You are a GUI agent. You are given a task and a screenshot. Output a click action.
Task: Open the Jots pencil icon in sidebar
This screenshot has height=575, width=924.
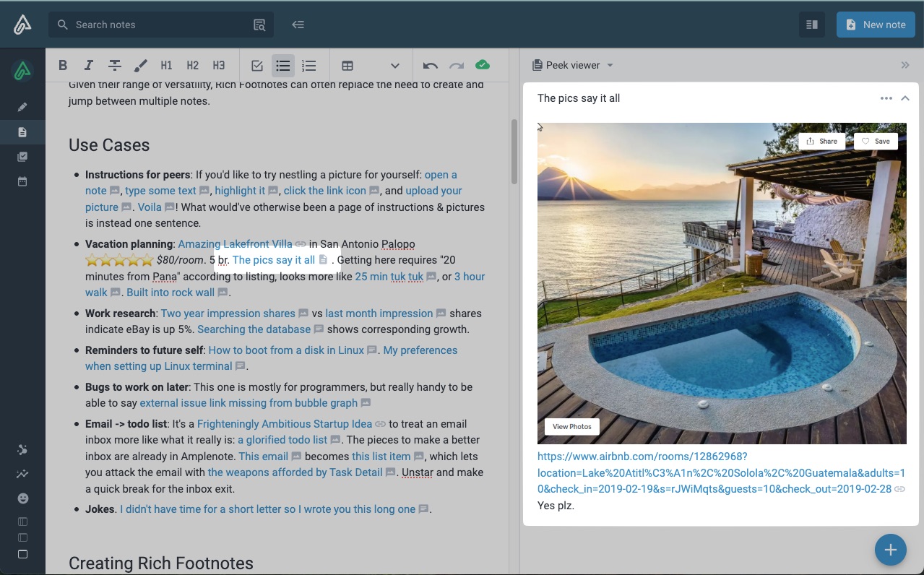coord(22,107)
